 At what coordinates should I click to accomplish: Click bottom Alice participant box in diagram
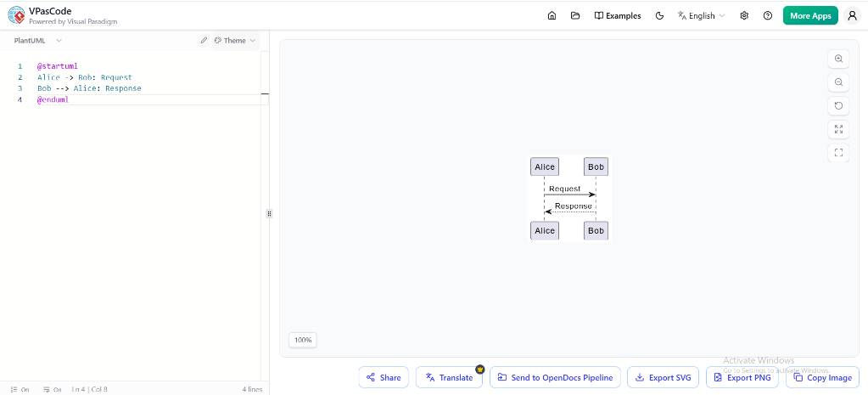545,230
